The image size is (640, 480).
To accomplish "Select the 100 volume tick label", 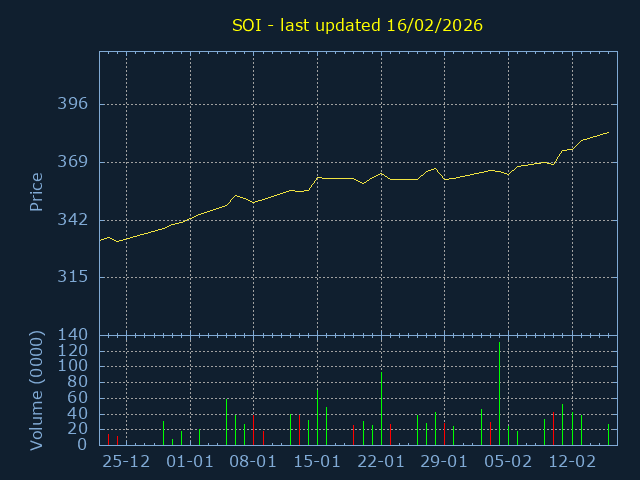I will [x=75, y=366].
